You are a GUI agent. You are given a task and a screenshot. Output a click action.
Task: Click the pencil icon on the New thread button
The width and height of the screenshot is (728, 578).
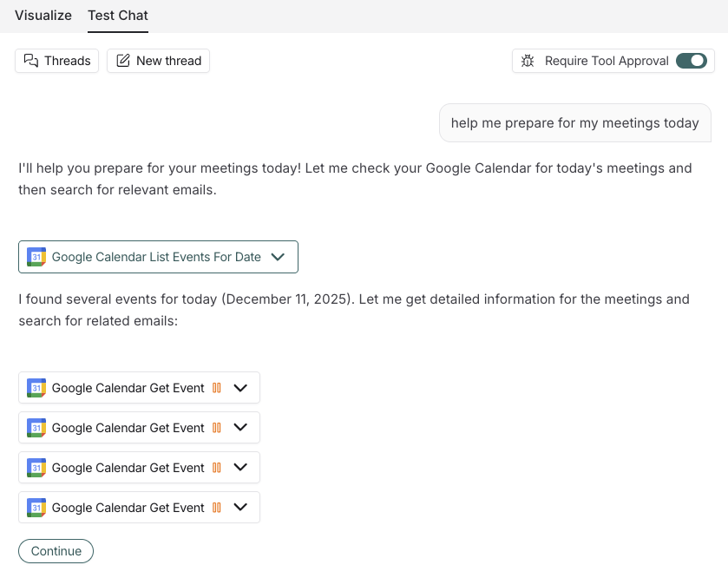click(122, 61)
